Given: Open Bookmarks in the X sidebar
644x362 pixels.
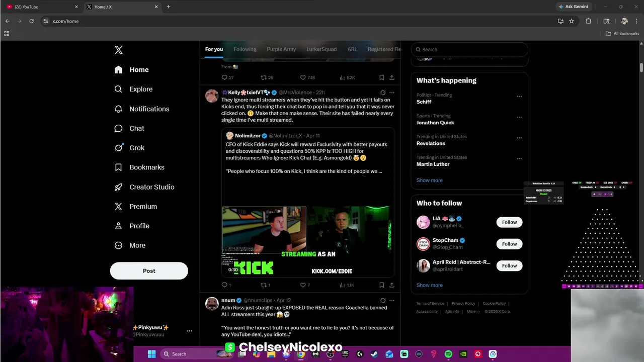Looking at the screenshot, I should pyautogui.click(x=139, y=167).
